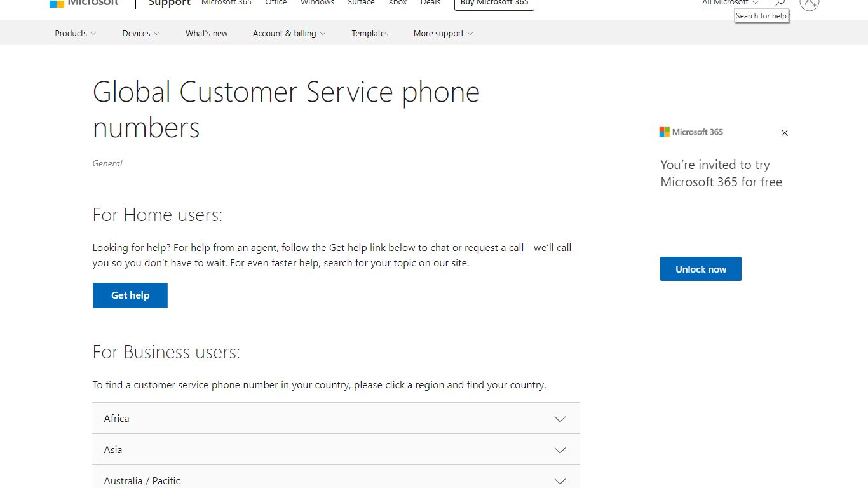This screenshot has height=488, width=868.
Task: Open the search for help magnifier icon
Action: point(779,3)
